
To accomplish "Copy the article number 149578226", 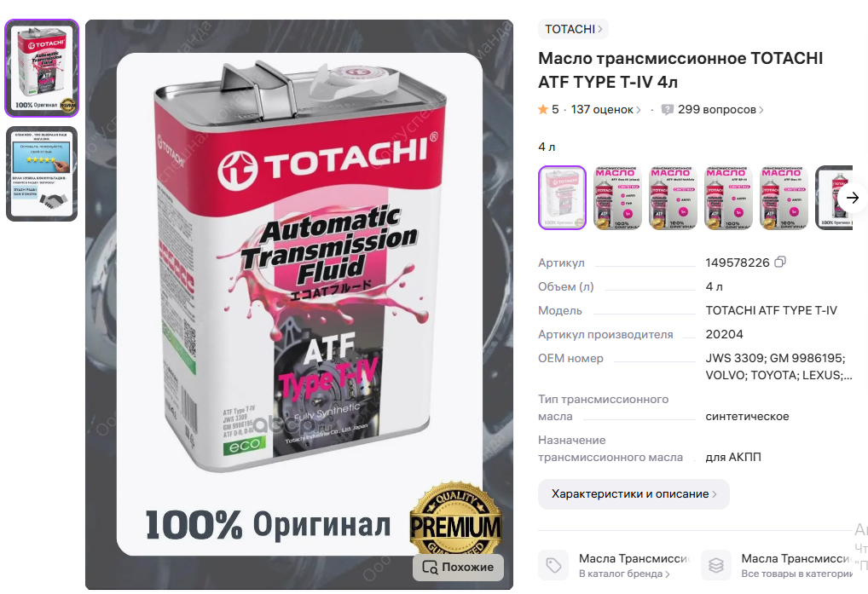I will tap(779, 262).
